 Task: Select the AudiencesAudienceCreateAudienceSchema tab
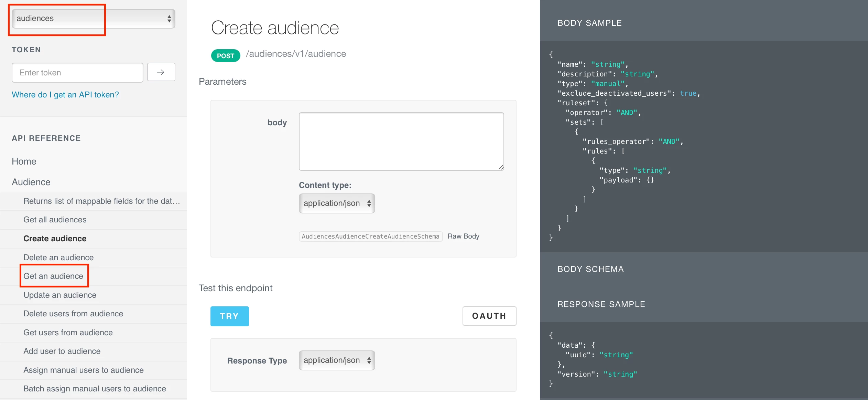(x=370, y=236)
